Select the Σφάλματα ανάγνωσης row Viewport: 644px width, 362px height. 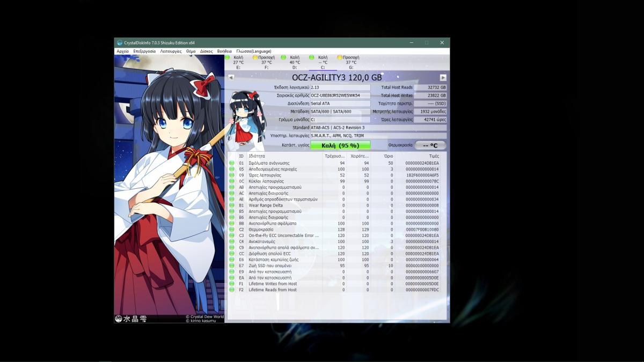pyautogui.click(x=336, y=163)
